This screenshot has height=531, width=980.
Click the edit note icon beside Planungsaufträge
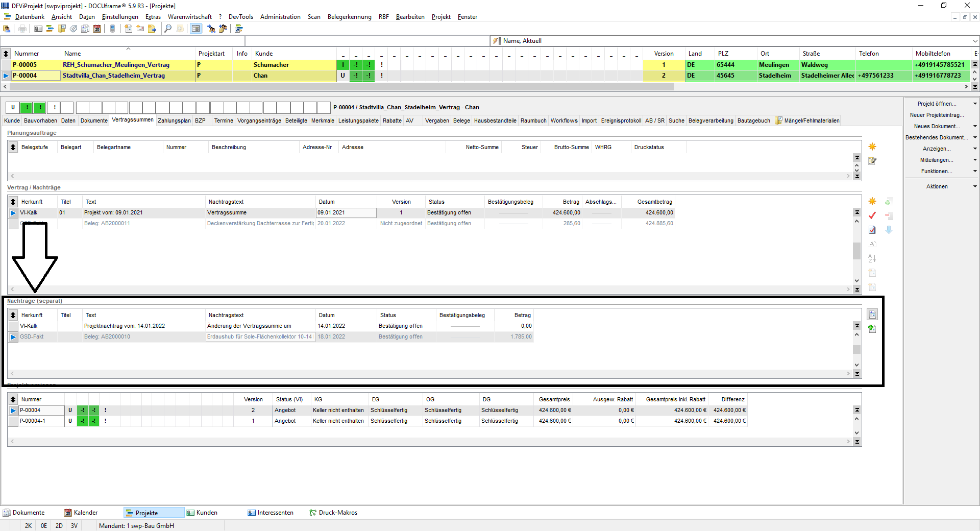(x=872, y=161)
